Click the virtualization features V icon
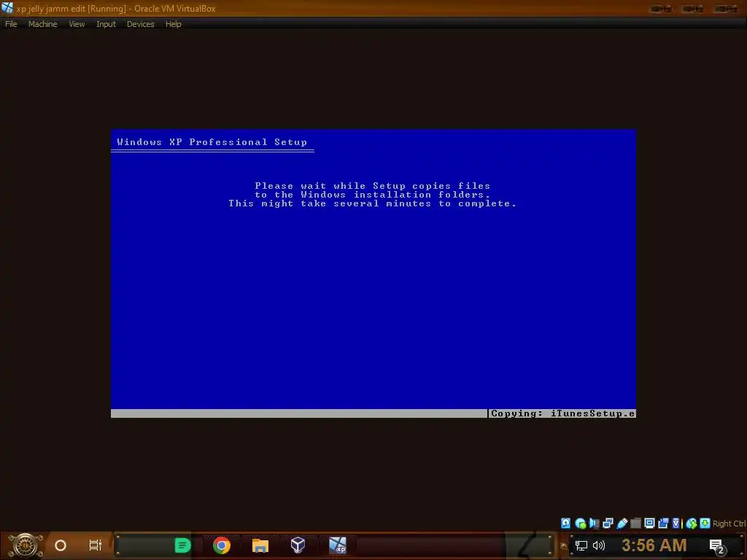 (676, 524)
